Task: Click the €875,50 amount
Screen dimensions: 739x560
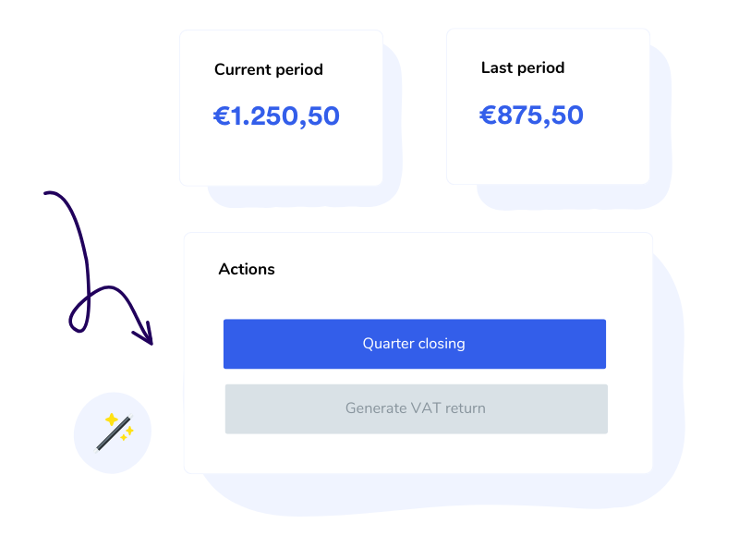Action: tap(532, 116)
